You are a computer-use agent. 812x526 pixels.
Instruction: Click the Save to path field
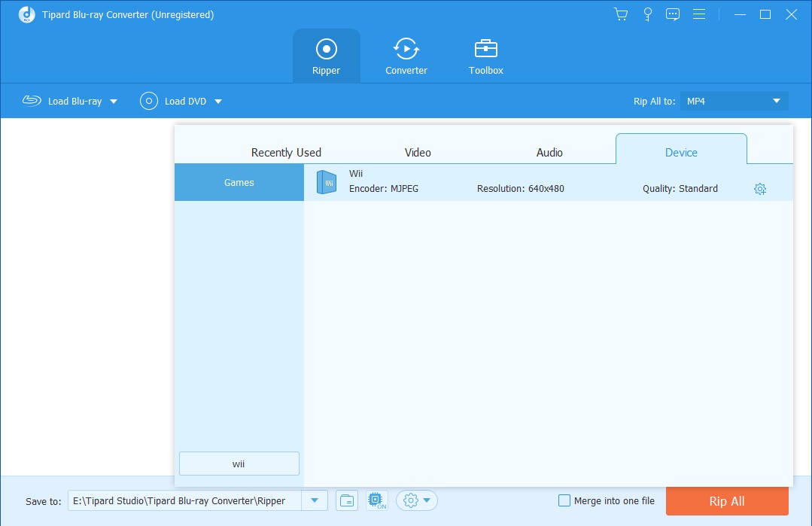coord(184,500)
